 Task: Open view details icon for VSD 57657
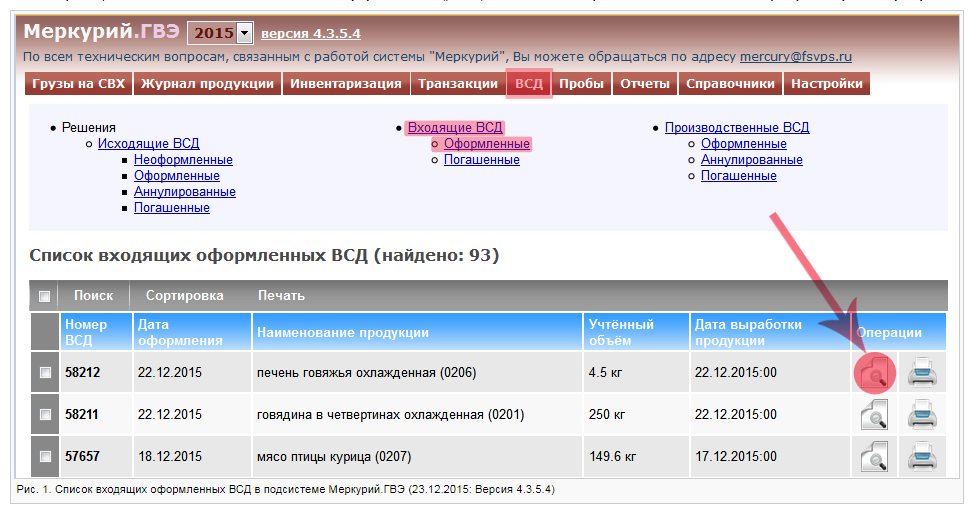pyautogui.click(x=874, y=457)
